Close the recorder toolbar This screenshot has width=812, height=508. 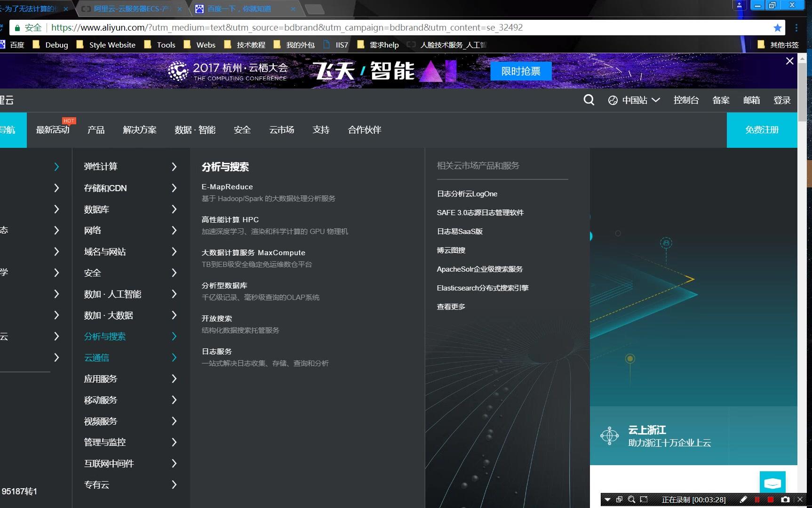click(800, 500)
